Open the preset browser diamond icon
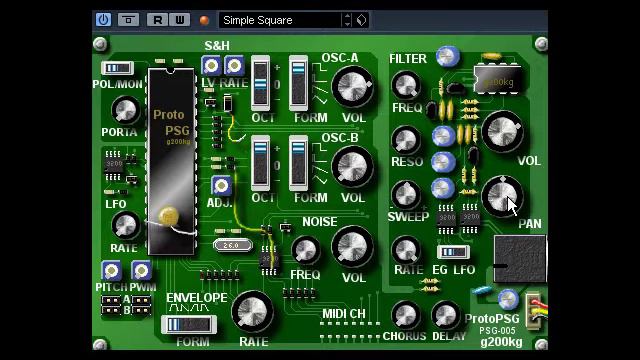The height and width of the screenshot is (360, 640). pos(361,20)
